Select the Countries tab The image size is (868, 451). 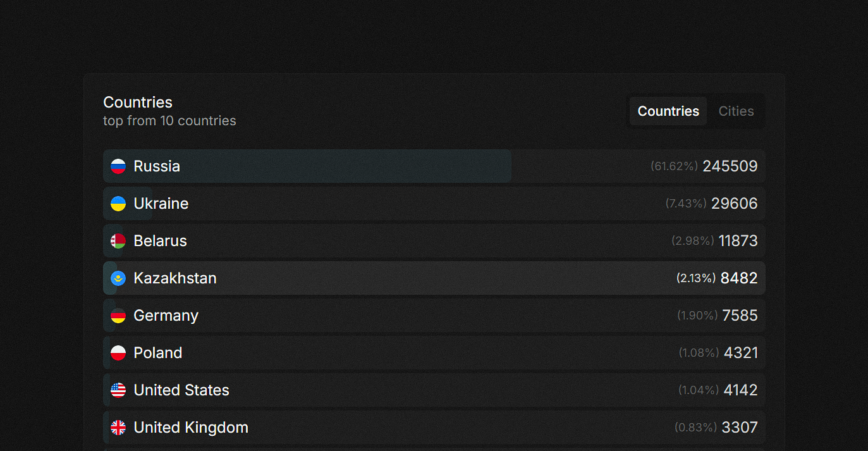668,111
